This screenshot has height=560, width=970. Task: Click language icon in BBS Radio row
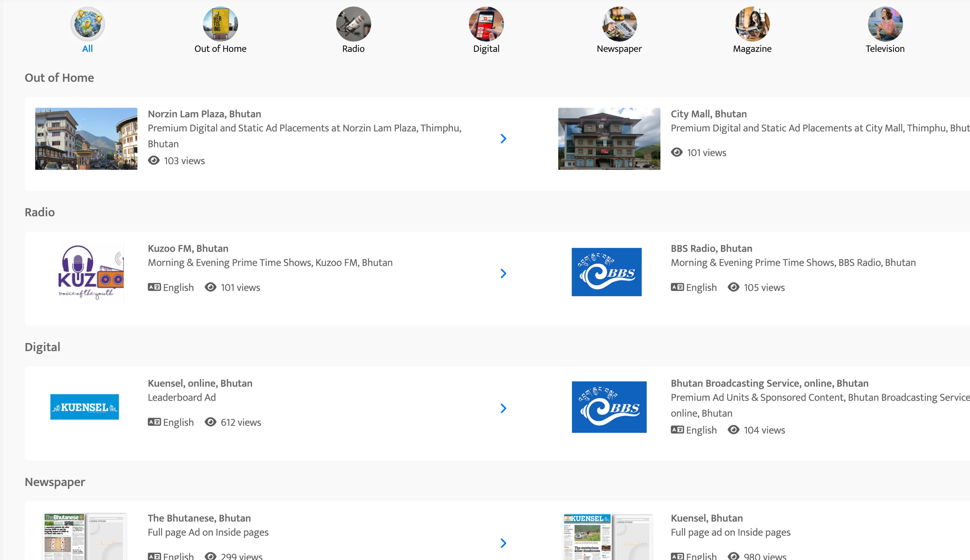[677, 287]
